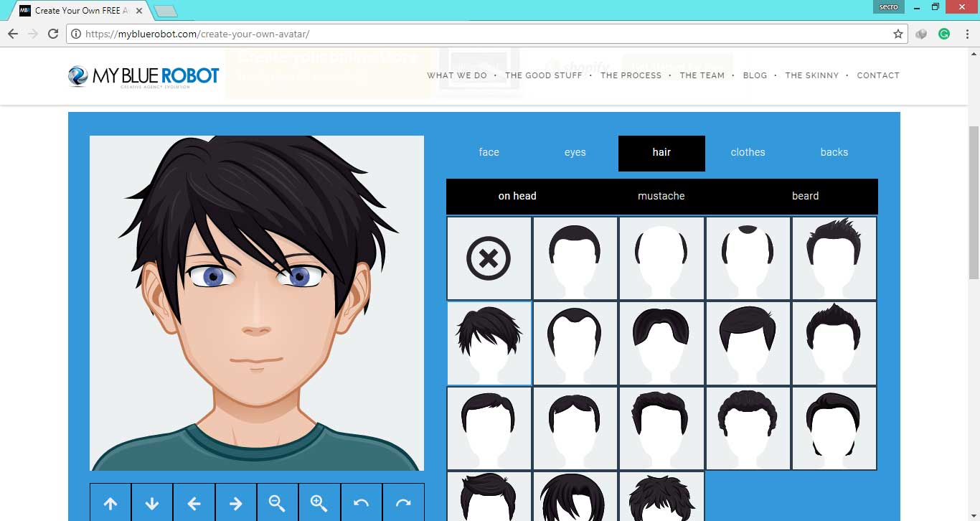Move the avatar up using the up arrow
The width and height of the screenshot is (980, 521).
(x=110, y=502)
